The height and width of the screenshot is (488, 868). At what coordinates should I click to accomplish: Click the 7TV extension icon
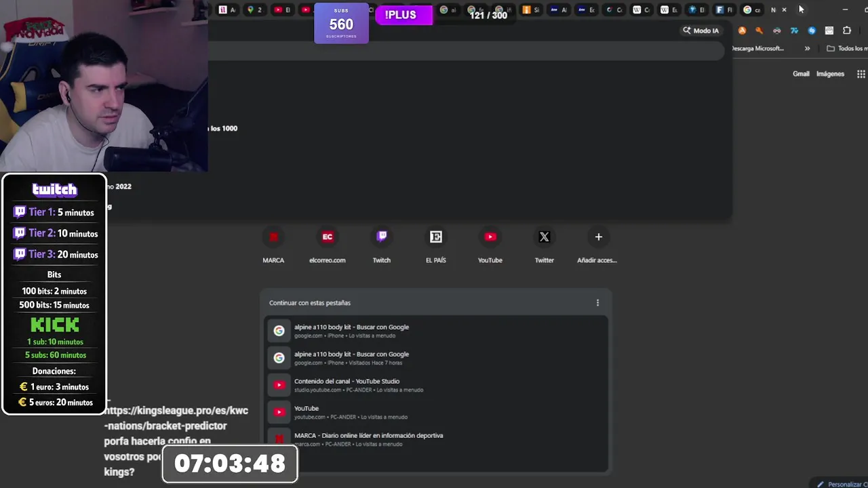(794, 30)
